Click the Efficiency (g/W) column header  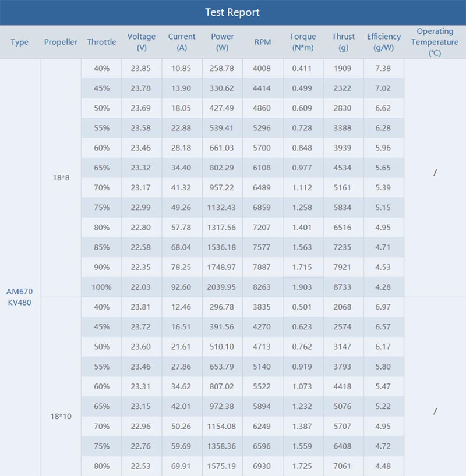[x=383, y=42]
